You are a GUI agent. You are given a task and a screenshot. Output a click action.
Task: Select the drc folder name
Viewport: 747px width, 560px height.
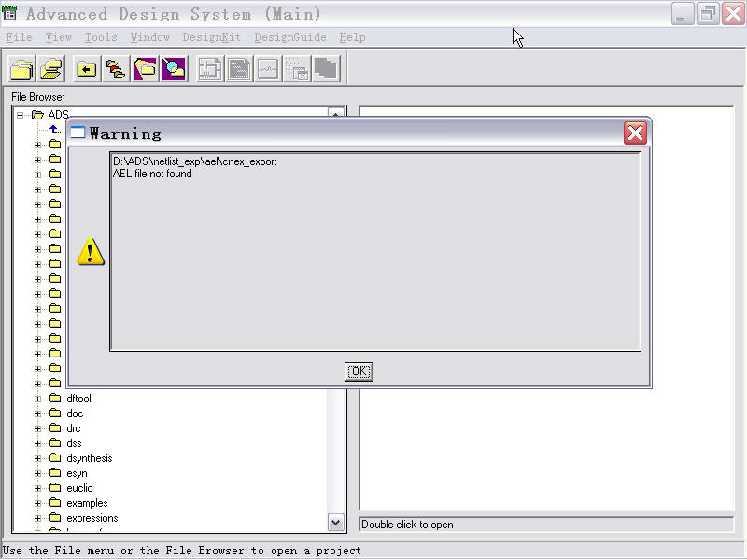pyautogui.click(x=74, y=428)
